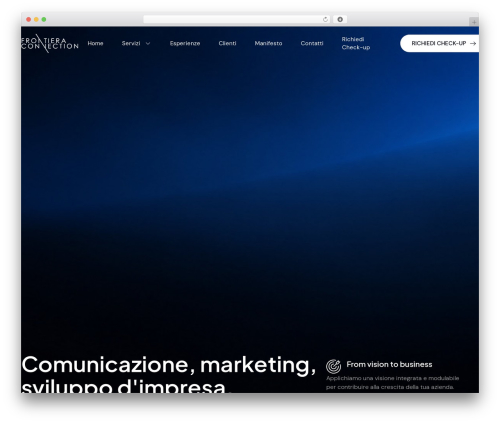Open the Manifesto page
Image resolution: width=500 pixels, height=423 pixels.
268,43
